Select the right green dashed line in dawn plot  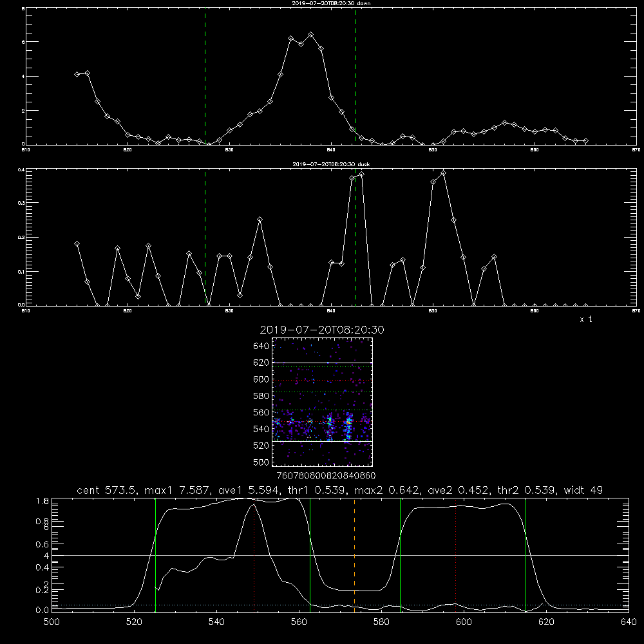click(355, 76)
